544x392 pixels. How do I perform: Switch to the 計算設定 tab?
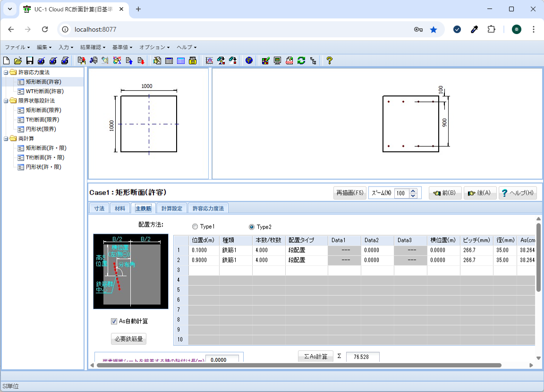click(172, 208)
